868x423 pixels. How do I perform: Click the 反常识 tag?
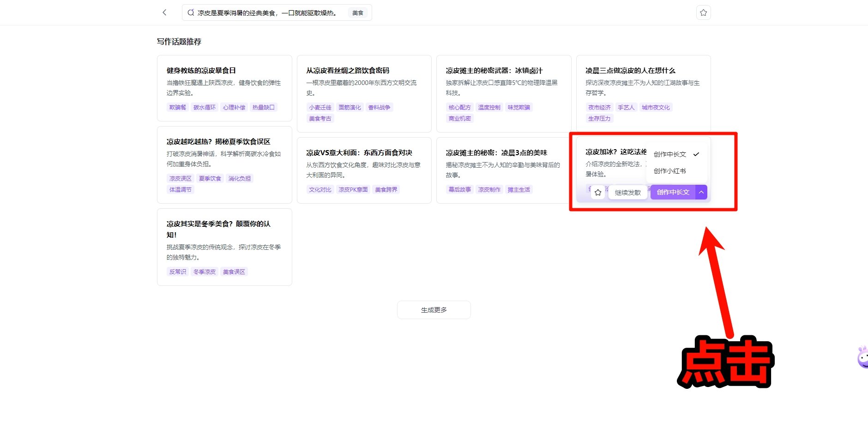(177, 272)
